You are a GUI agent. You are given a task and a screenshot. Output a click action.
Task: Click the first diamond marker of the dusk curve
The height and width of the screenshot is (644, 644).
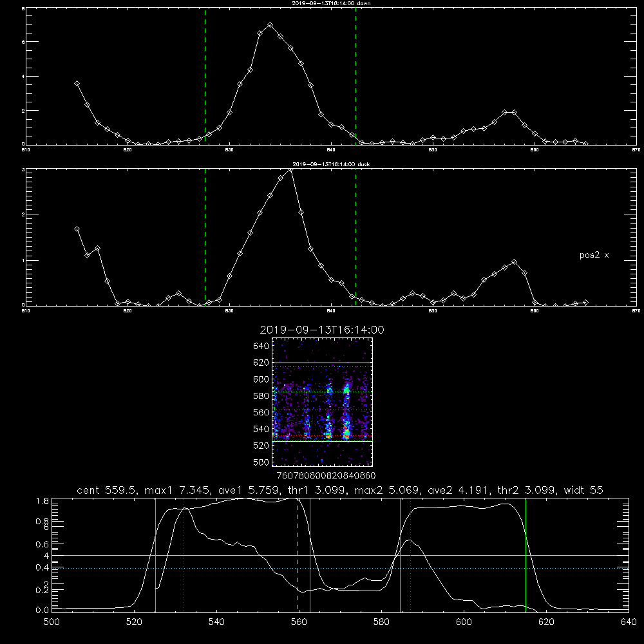[x=77, y=229]
